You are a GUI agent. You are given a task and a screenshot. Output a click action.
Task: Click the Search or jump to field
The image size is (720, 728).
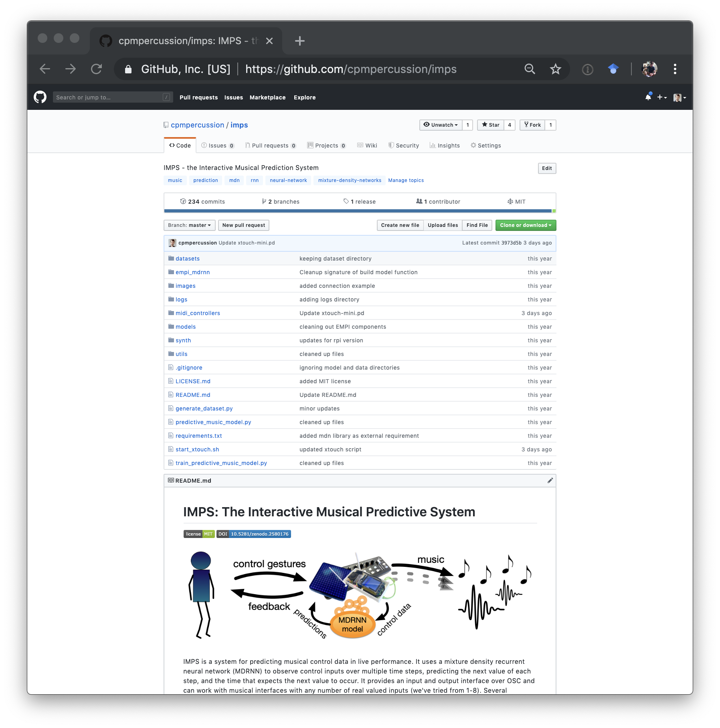113,97
